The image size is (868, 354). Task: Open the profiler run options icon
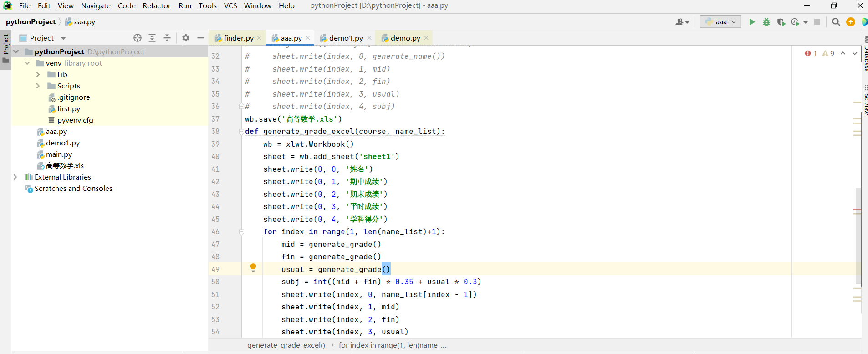click(x=796, y=22)
